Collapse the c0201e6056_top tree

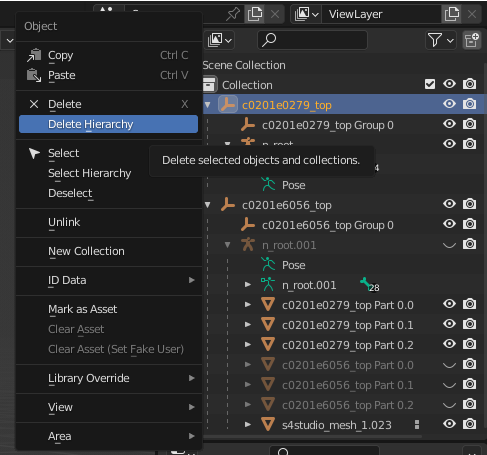(x=208, y=205)
